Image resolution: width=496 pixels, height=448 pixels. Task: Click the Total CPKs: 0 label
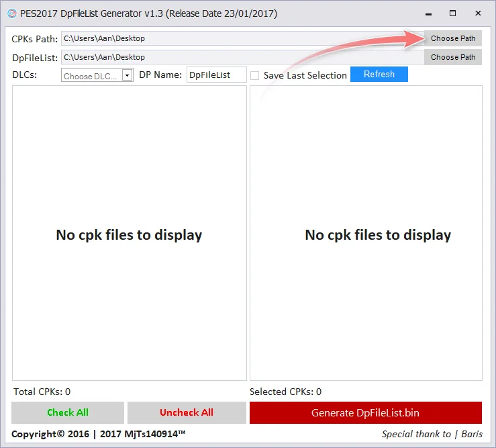[42, 392]
